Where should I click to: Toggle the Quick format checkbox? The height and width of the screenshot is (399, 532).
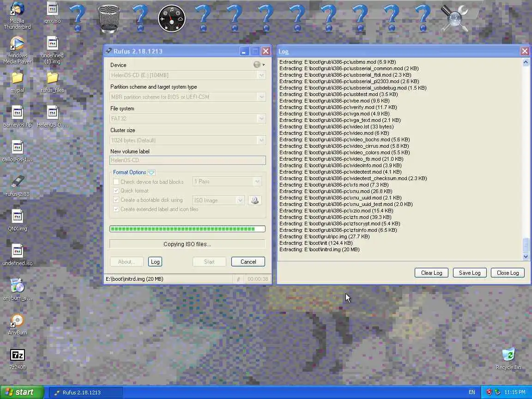116,191
